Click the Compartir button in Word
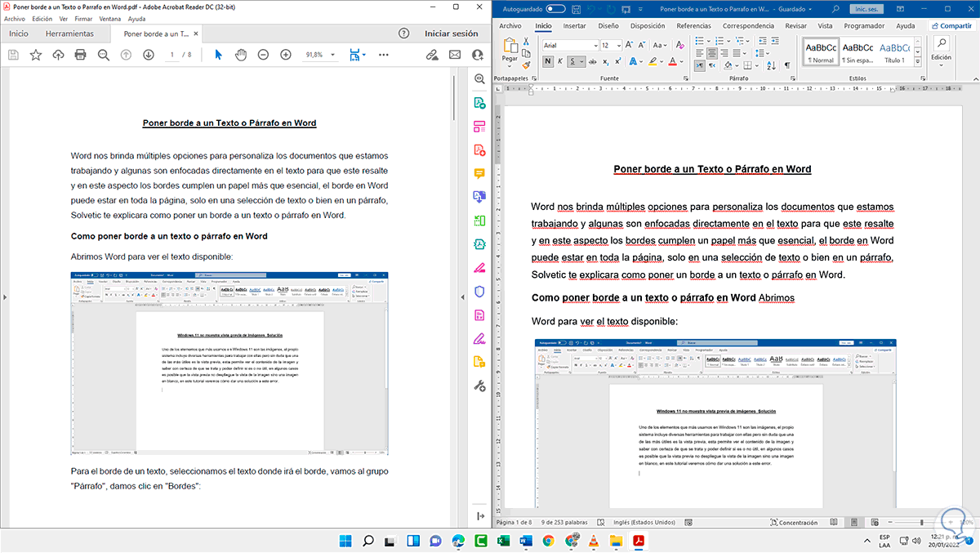Screen dimensions: 980x553 coord(951,25)
